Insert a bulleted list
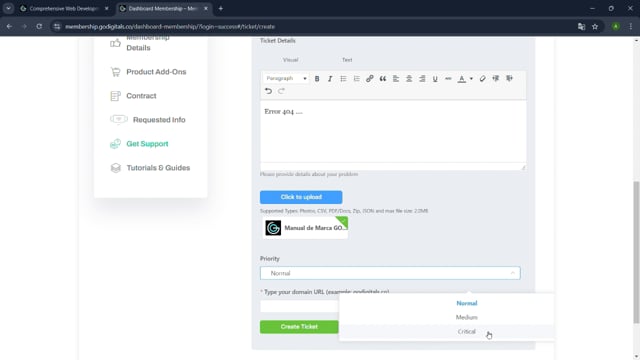Viewport: 640px width, 360px height. point(343,78)
